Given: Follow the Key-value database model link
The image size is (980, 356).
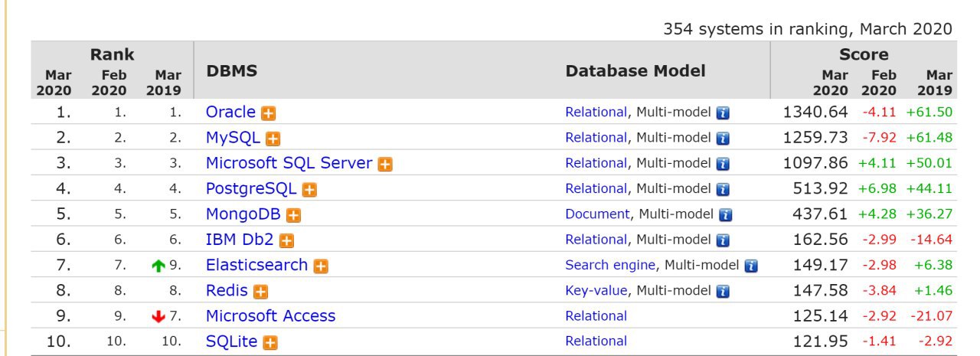Looking at the screenshot, I should pos(596,290).
